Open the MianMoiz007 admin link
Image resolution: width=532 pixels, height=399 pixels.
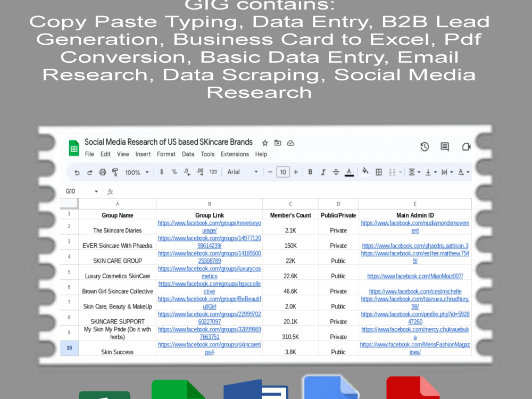click(x=415, y=276)
